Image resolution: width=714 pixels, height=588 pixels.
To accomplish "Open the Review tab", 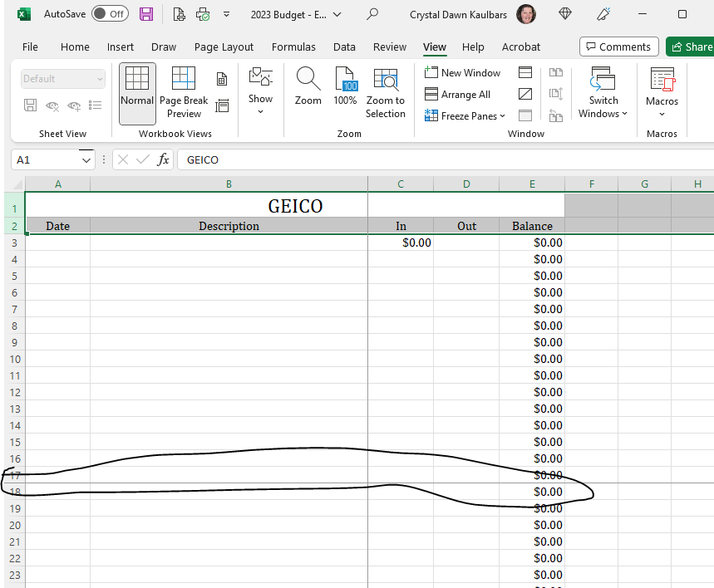I will tap(390, 47).
